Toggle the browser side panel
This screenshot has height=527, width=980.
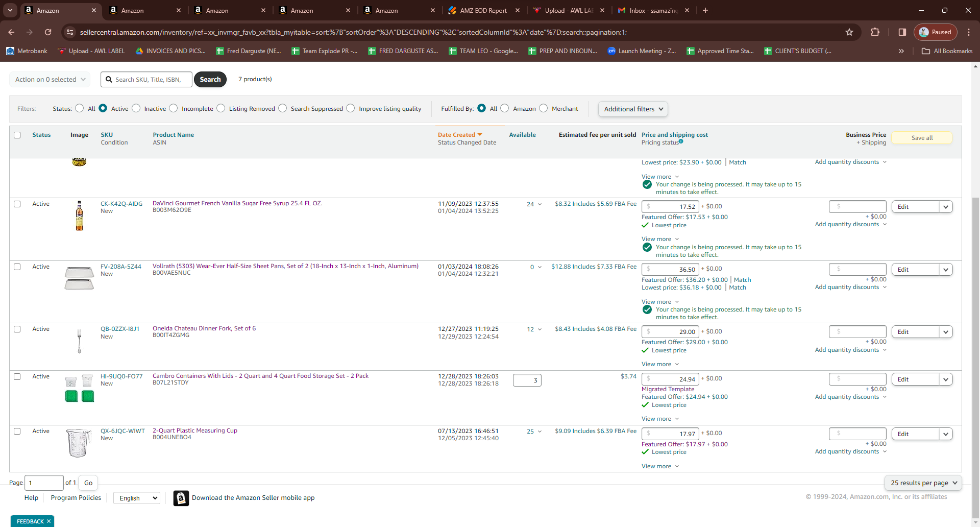[x=902, y=32]
